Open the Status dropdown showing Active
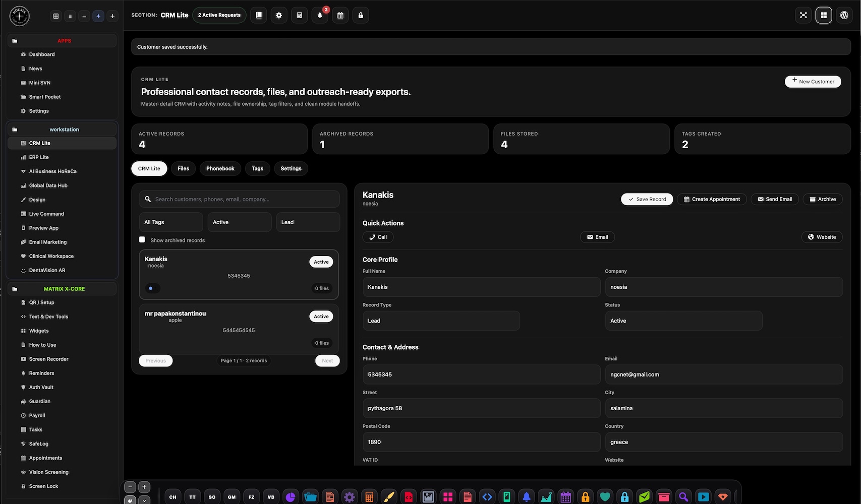Screen dimensions: 861x504 tap(684, 321)
